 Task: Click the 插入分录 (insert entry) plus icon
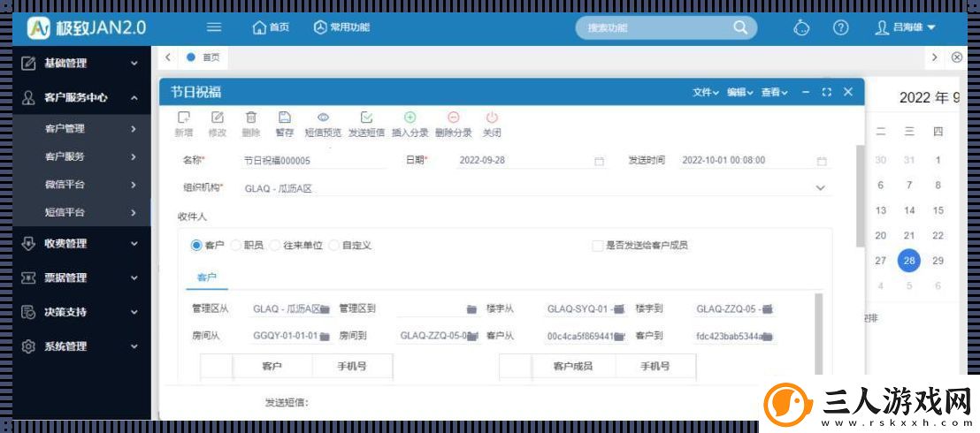410,118
